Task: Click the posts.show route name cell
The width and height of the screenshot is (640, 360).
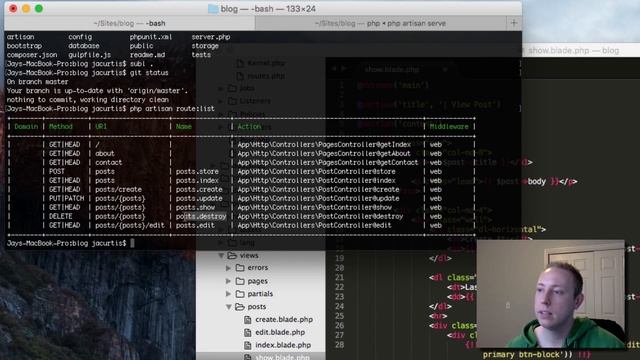Action: pyautogui.click(x=195, y=207)
